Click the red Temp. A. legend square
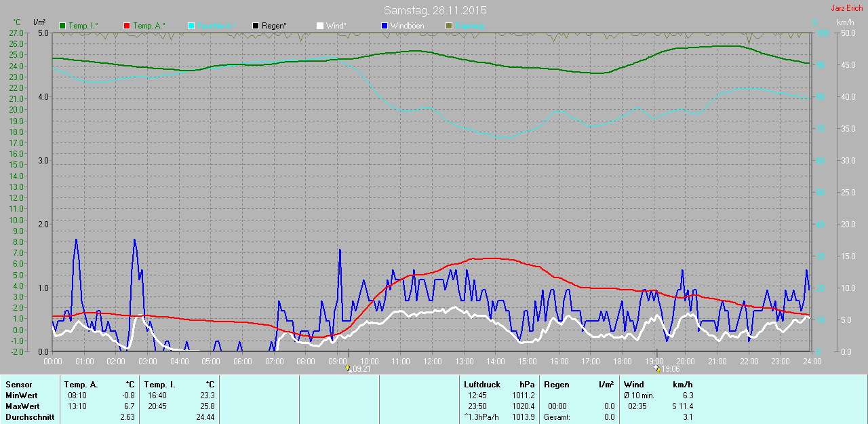 [x=127, y=26]
